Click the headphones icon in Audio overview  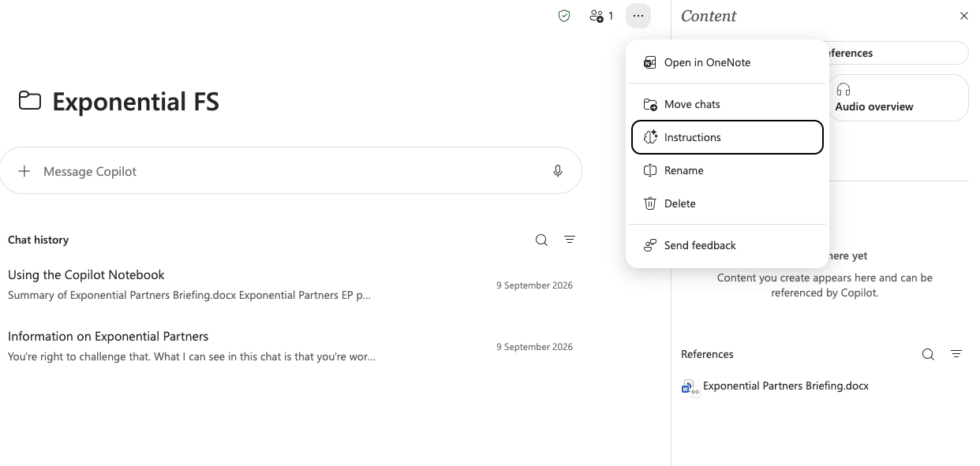pos(843,89)
